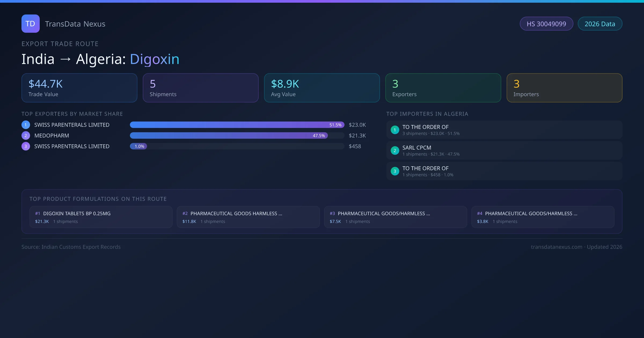Click MEDOPHARM's rank 2 badge
The image size is (644, 338).
(26, 135)
